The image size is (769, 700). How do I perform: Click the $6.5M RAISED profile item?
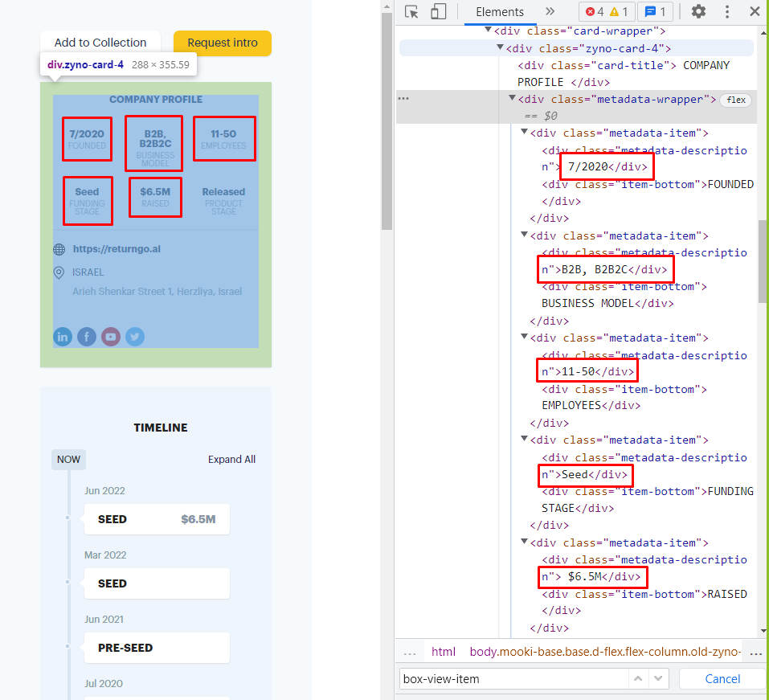pos(155,197)
